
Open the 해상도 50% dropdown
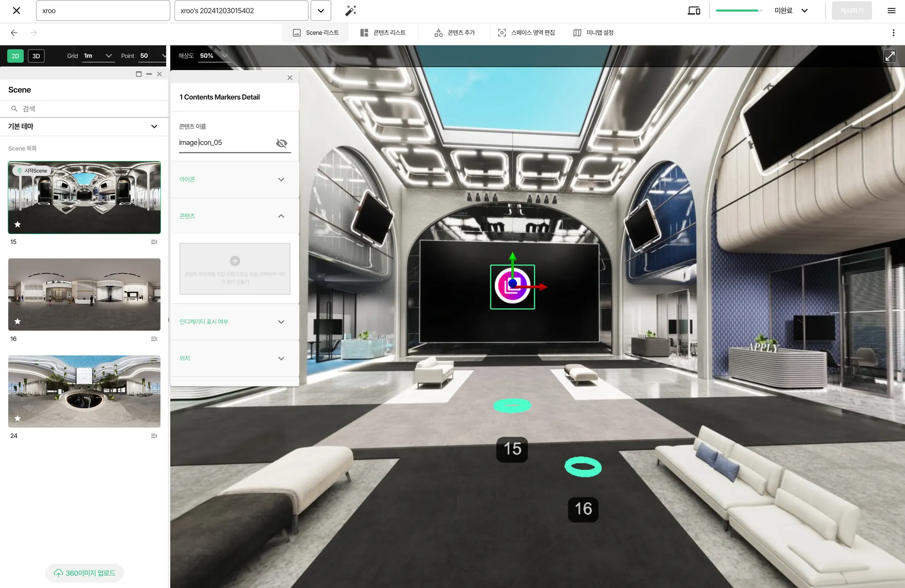point(214,56)
